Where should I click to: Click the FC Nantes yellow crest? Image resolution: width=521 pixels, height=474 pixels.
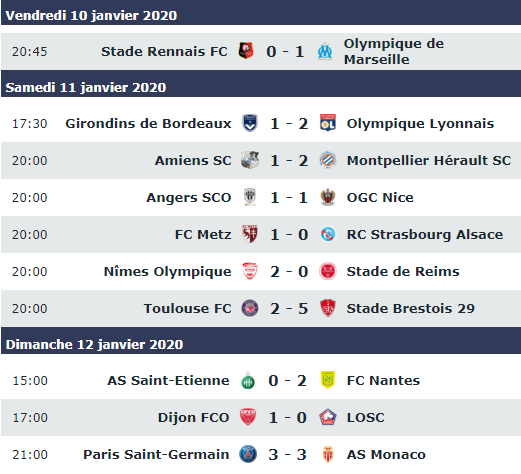328,380
